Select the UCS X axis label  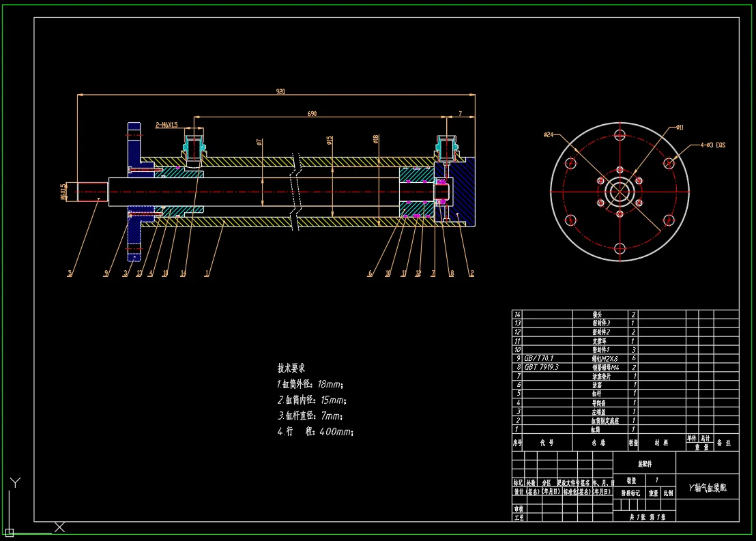pos(60,527)
